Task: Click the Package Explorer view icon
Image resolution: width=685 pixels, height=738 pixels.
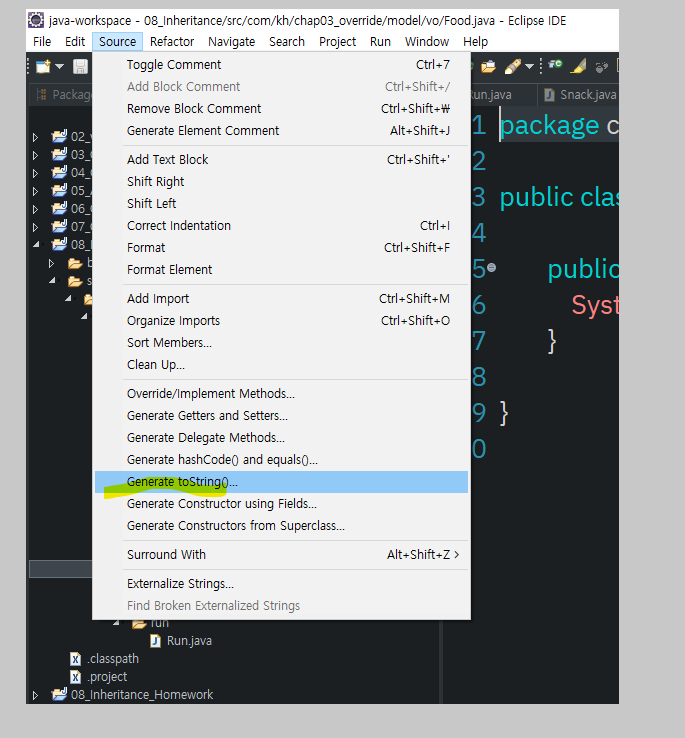Action: point(41,95)
